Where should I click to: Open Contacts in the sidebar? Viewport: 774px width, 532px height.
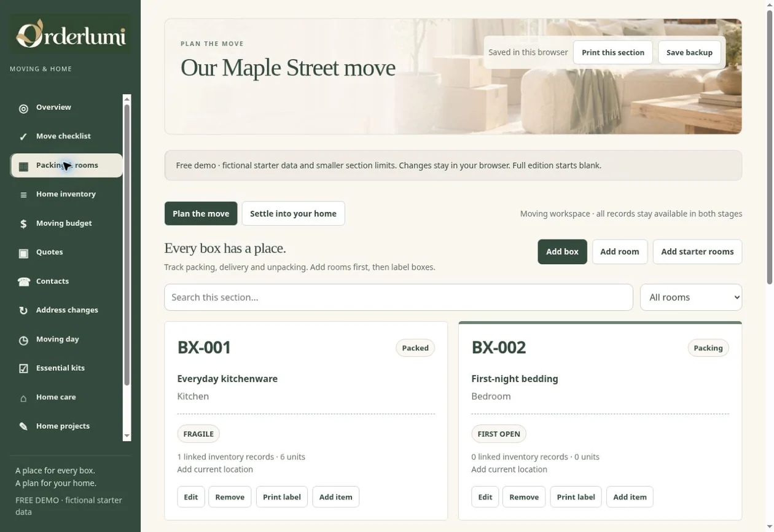coord(66,281)
